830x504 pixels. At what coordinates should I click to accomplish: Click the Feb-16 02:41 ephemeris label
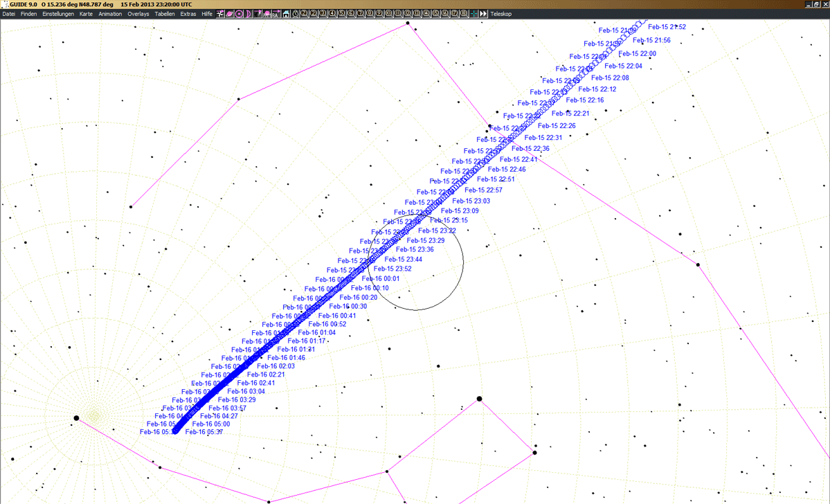click(x=256, y=383)
